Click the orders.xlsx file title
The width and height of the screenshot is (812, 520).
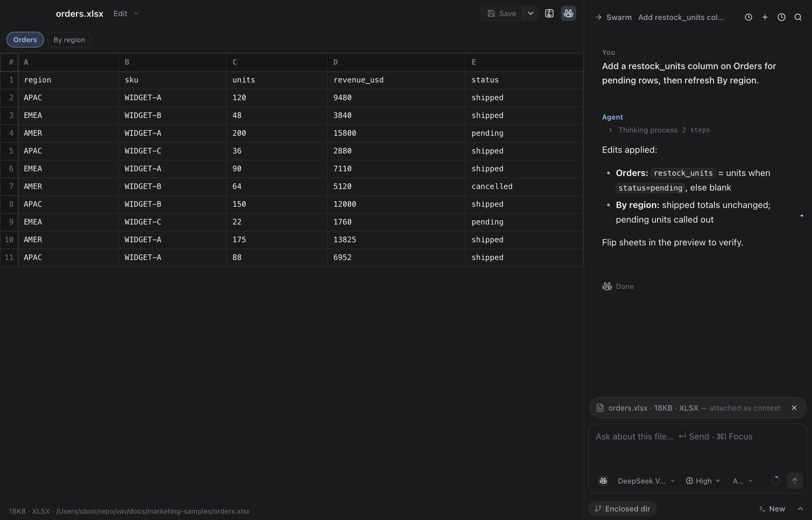pos(79,14)
